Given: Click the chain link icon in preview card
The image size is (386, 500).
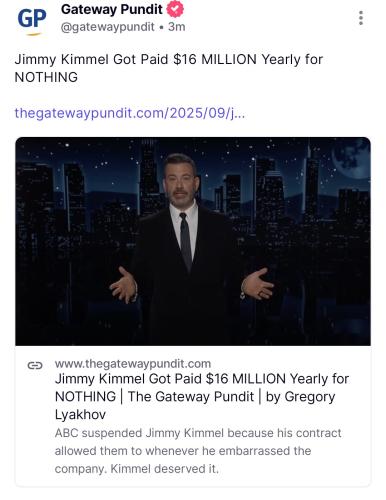Looking at the screenshot, I should click(35, 366).
